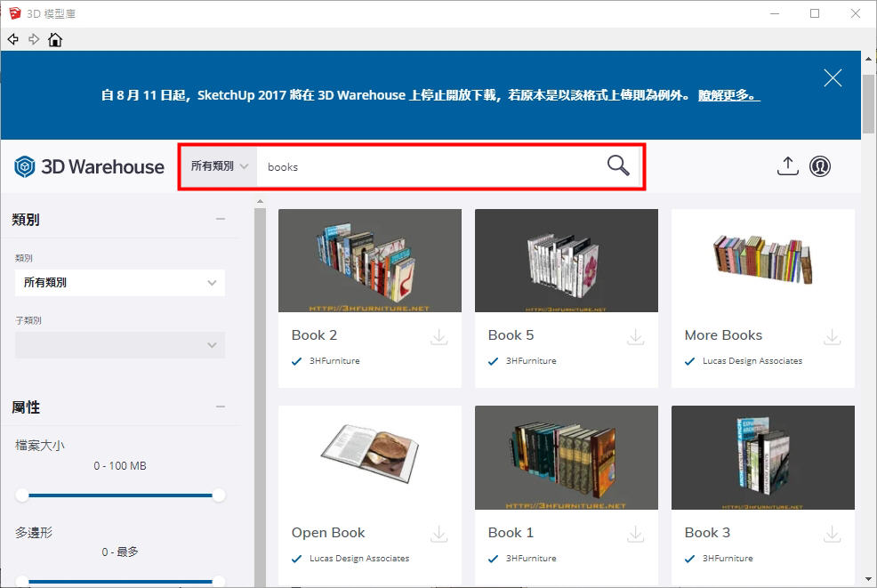Open the Open Book model thumbnail

[x=370, y=457]
